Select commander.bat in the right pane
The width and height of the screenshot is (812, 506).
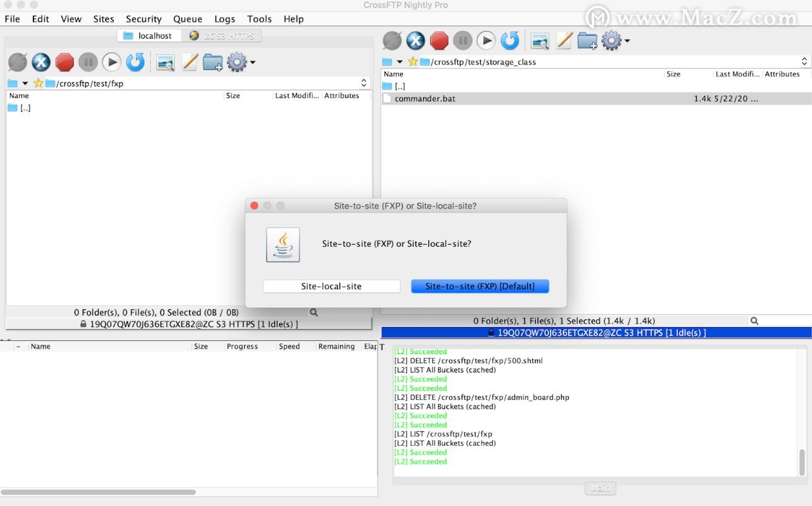(x=596, y=99)
